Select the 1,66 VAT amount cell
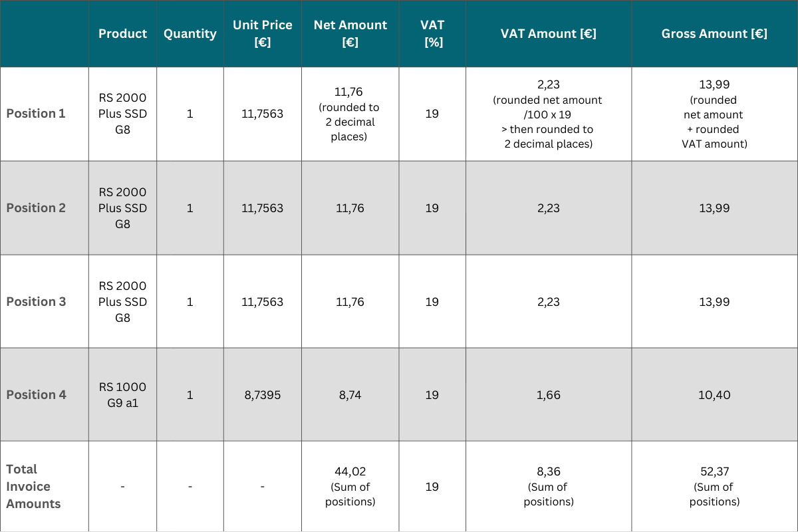This screenshot has width=798, height=532. [549, 395]
